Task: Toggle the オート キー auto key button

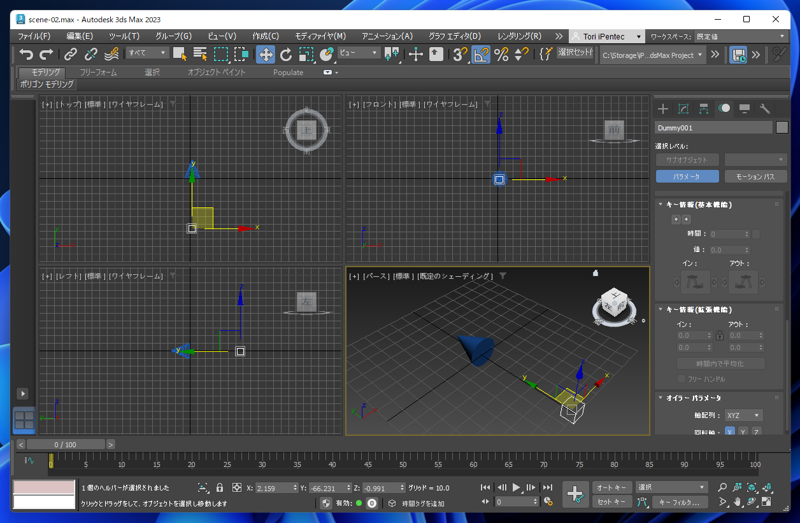Action: (x=611, y=487)
